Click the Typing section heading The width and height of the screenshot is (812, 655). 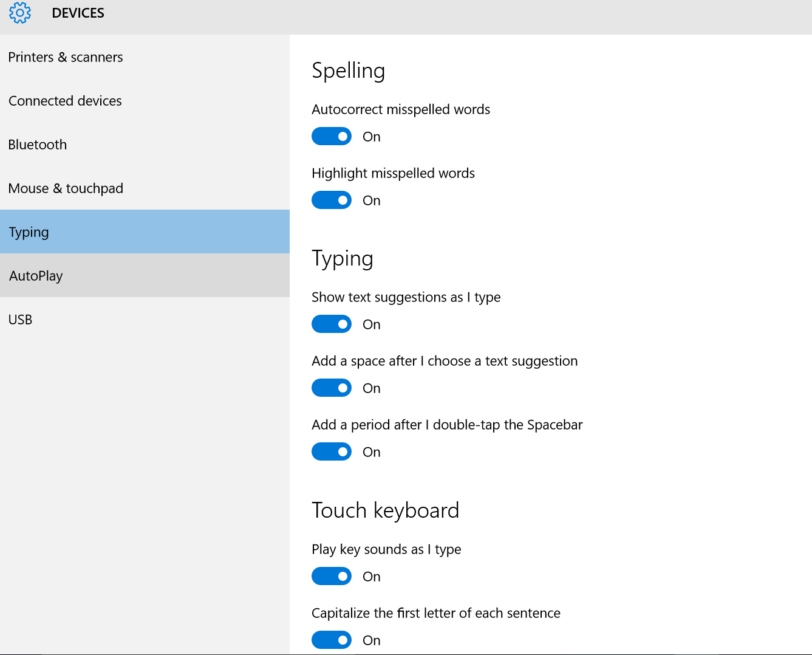pos(343,259)
